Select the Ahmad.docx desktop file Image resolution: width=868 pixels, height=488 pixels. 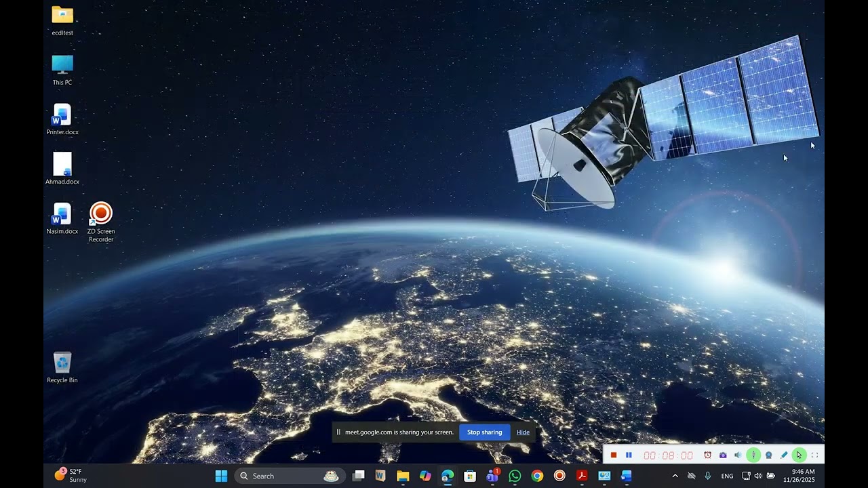pyautogui.click(x=62, y=169)
